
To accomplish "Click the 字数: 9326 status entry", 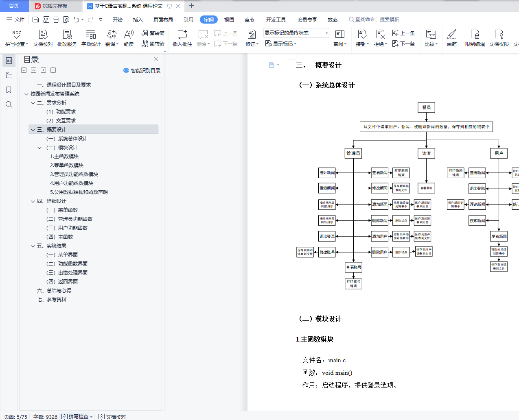I will pyautogui.click(x=45, y=417).
